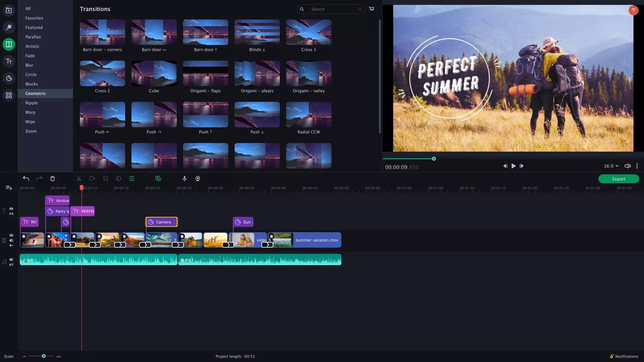Open the audio recording microphone tool
This screenshot has height=362, width=644.
(184, 178)
